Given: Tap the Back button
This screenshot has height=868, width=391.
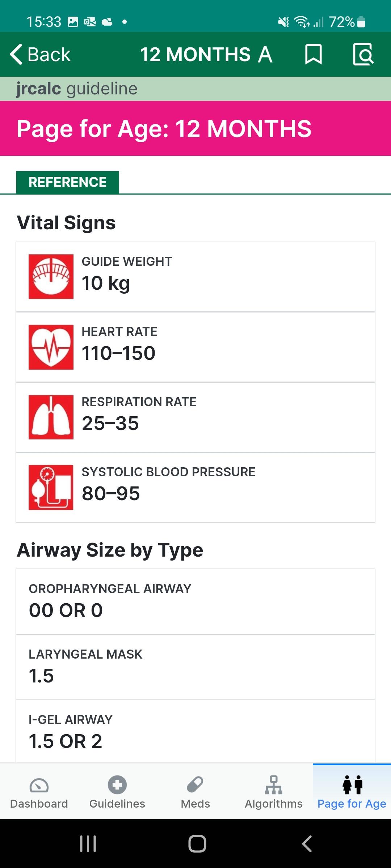Looking at the screenshot, I should pos(40,55).
